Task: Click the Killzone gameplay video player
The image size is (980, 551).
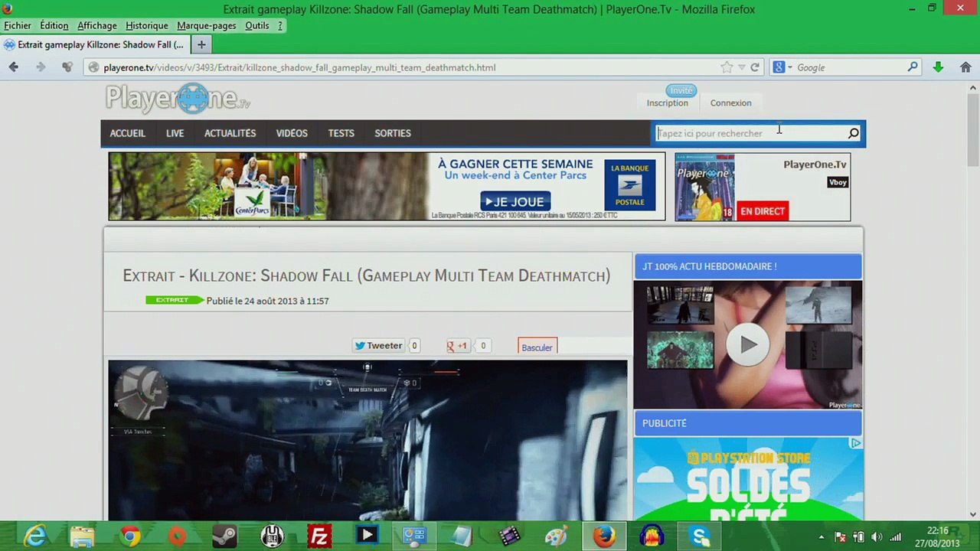Action: (x=367, y=440)
